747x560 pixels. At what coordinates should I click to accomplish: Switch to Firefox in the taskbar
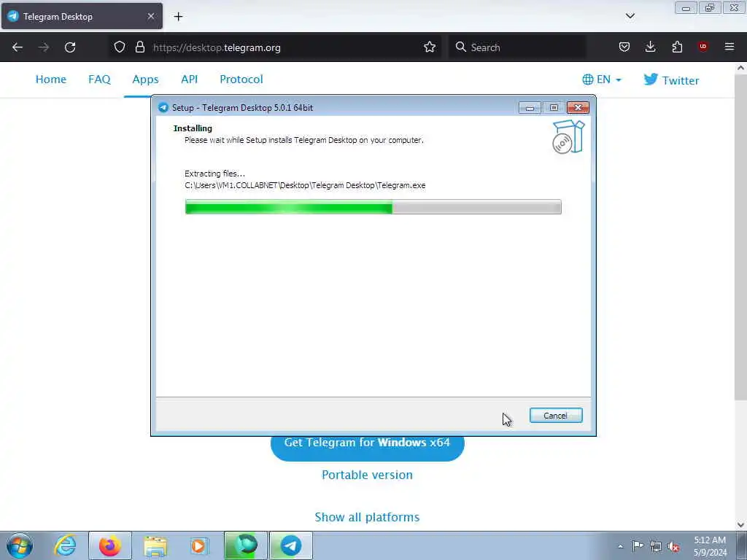coord(110,545)
